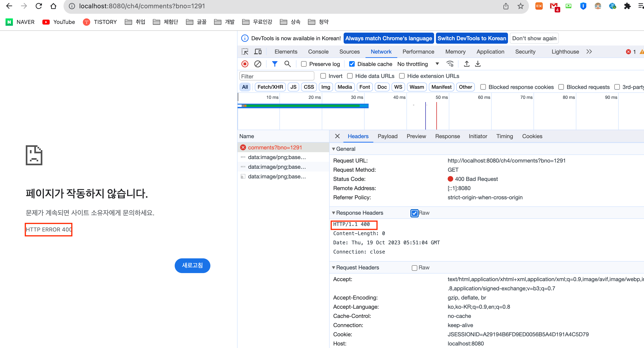Switch to the Console tab

318,52
